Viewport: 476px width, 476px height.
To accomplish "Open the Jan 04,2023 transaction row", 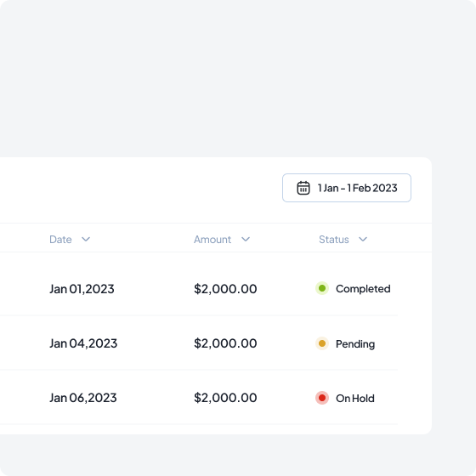I will point(199,343).
